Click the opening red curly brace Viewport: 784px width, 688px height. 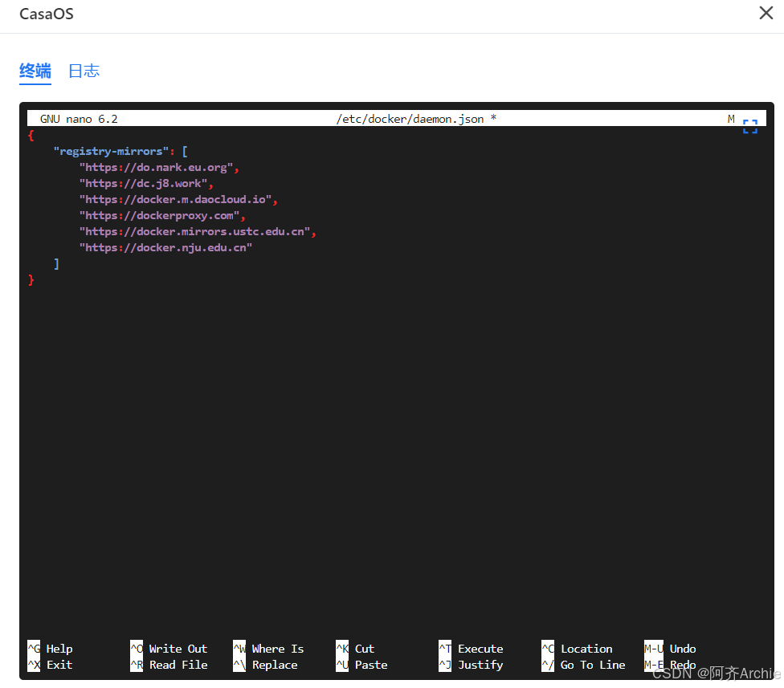click(x=31, y=135)
